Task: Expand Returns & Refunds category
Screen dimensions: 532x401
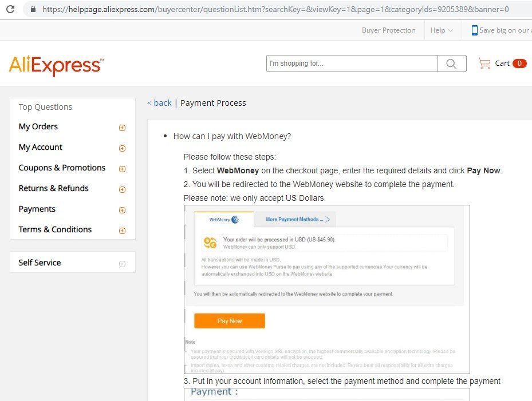Action: [x=122, y=189]
